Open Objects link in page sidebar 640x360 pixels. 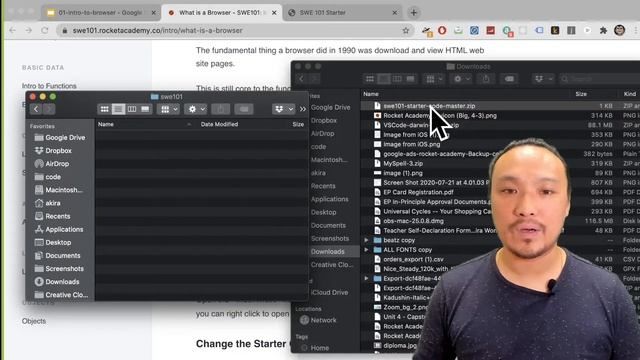tap(34, 321)
